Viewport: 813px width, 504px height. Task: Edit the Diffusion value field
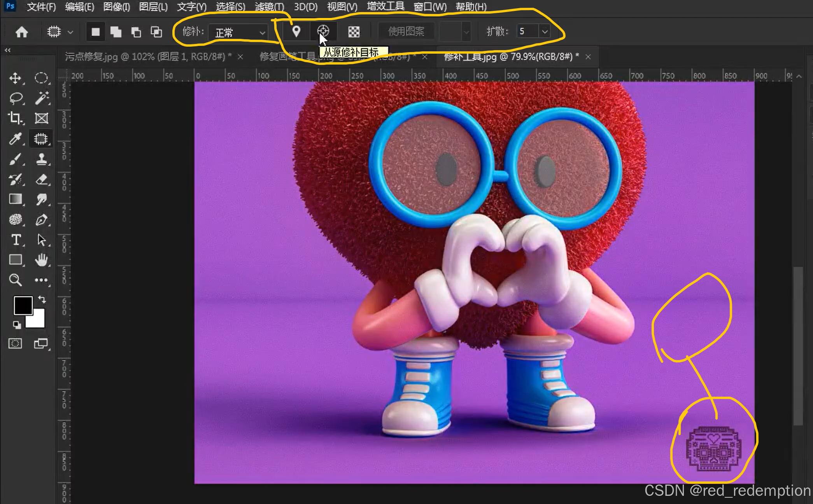(527, 31)
